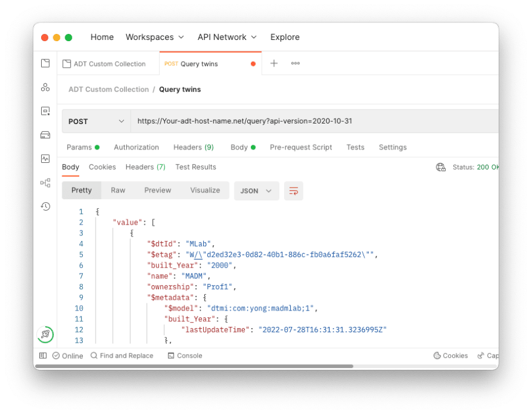Click the network globe icon beside Status
This screenshot has height=414, width=532.
441,167
